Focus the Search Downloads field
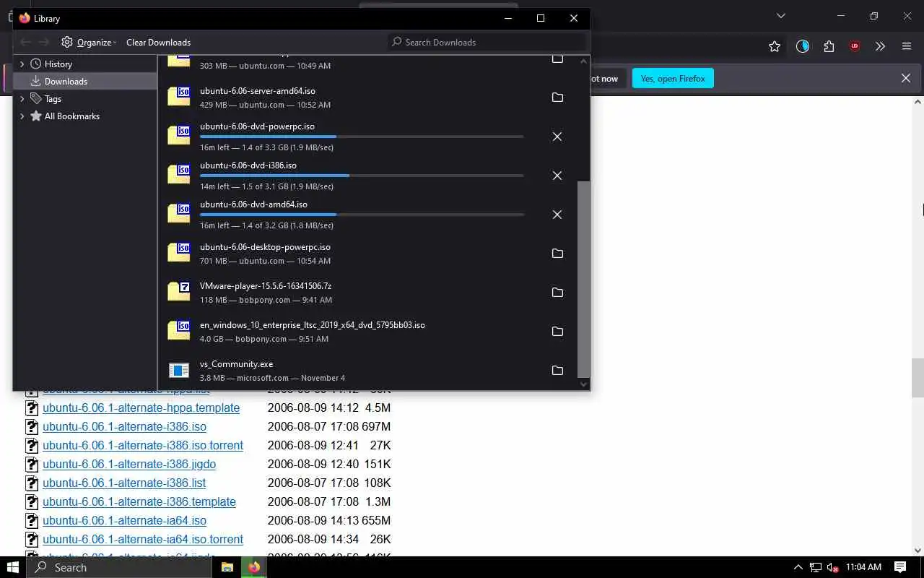This screenshot has height=578, width=924. pos(487,43)
